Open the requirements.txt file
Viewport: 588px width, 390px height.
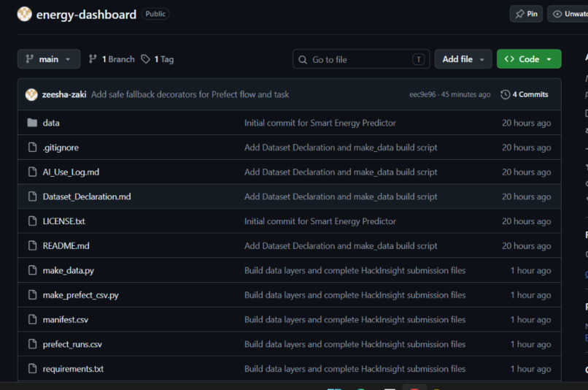(x=73, y=369)
